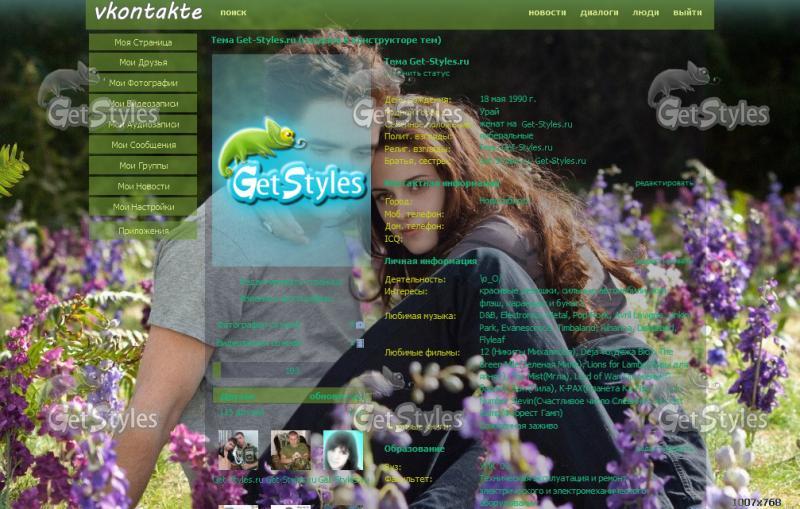Click the Личная информация section heading

(x=431, y=261)
